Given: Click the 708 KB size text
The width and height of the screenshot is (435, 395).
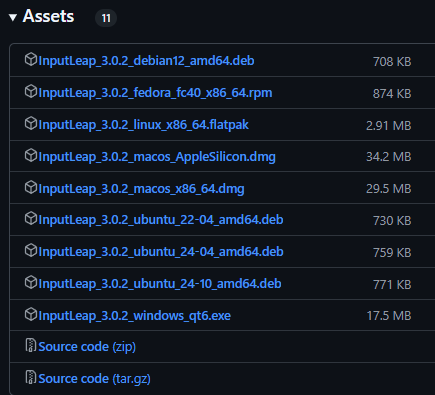Looking at the screenshot, I should [x=392, y=62].
